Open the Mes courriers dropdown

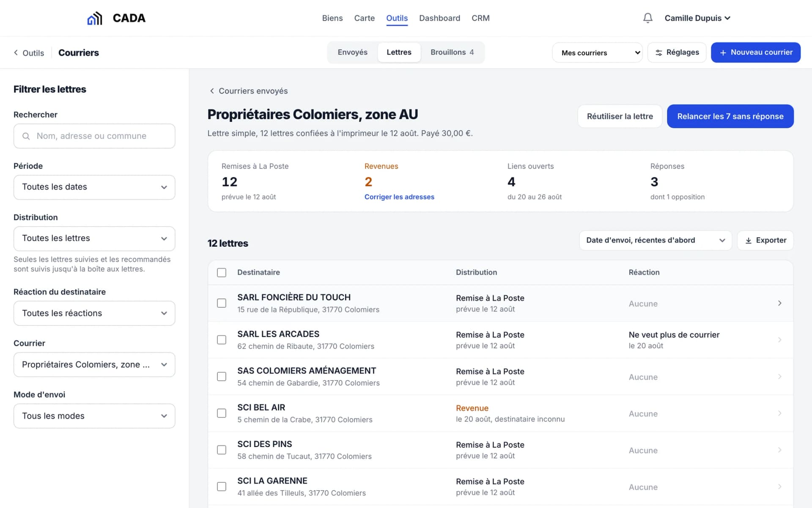point(597,52)
